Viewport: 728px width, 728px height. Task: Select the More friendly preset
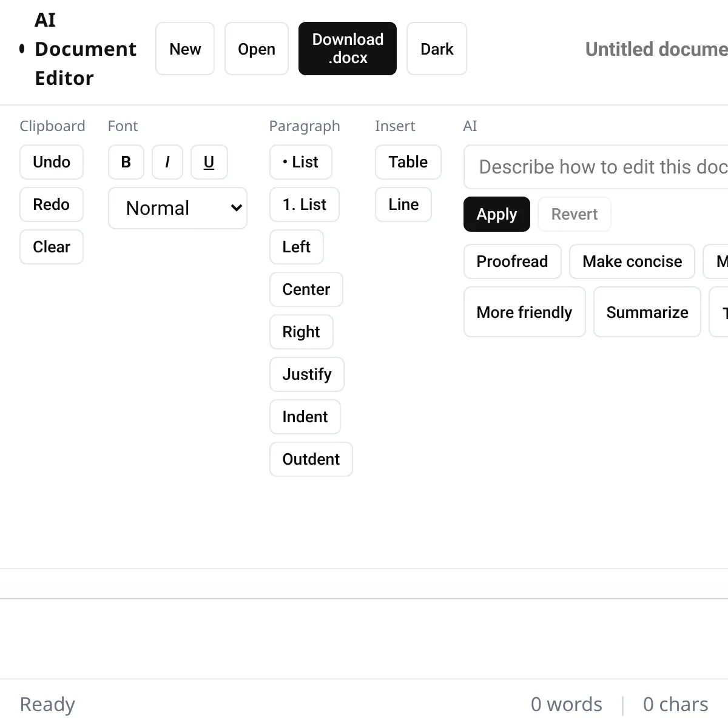(x=525, y=312)
